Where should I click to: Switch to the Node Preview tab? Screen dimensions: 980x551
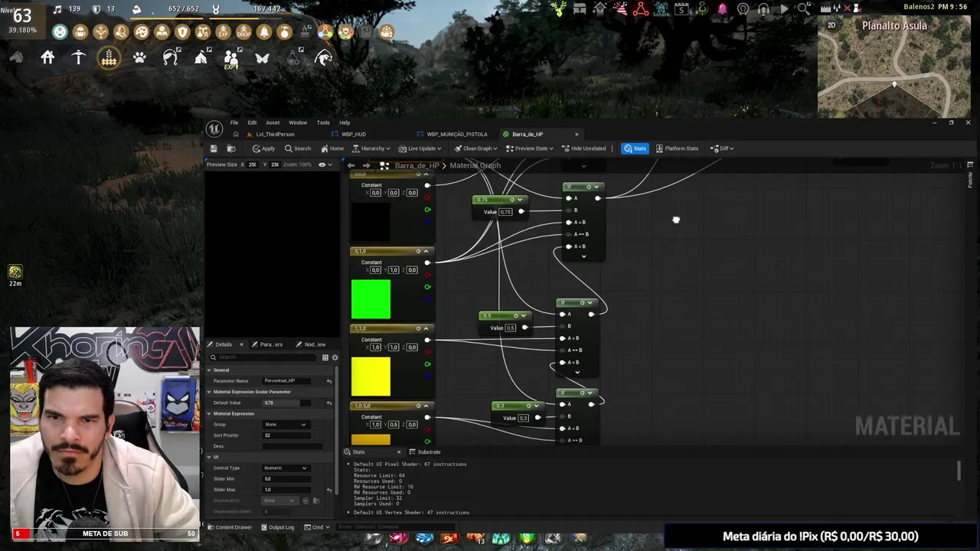(314, 344)
